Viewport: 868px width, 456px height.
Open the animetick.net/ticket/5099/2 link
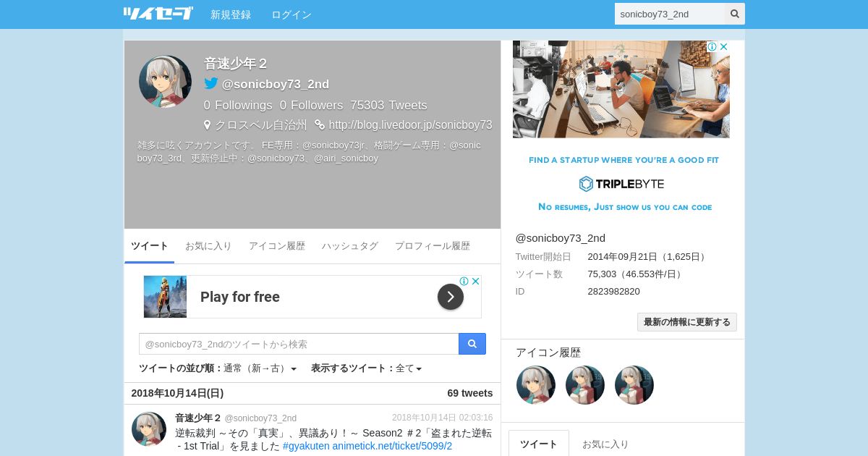tap(392, 446)
